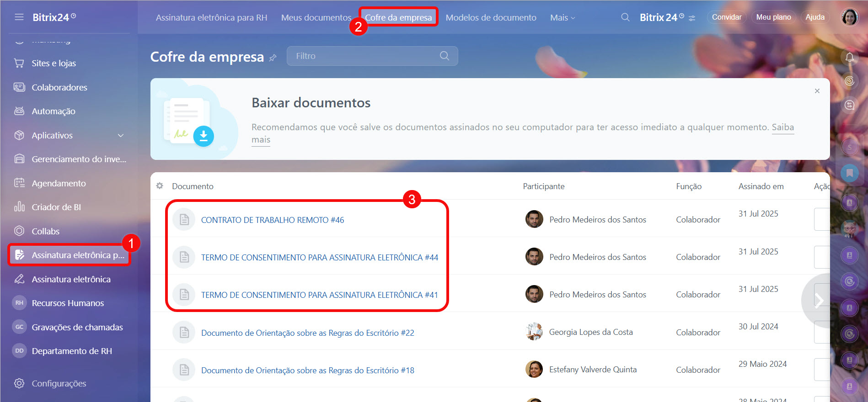This screenshot has height=402, width=868.
Task: Click 29 Maio 2024 date cell
Action: point(762,364)
